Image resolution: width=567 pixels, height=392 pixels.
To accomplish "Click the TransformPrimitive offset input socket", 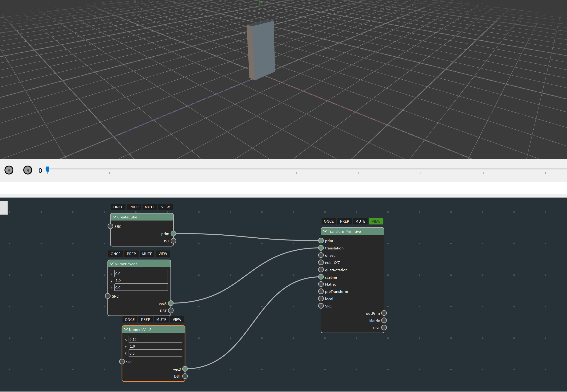I will 321,255.
